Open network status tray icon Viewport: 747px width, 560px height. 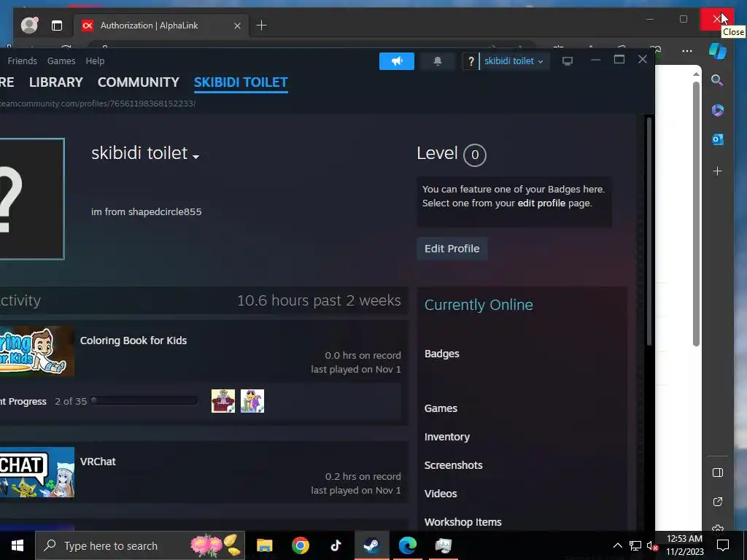(x=635, y=545)
